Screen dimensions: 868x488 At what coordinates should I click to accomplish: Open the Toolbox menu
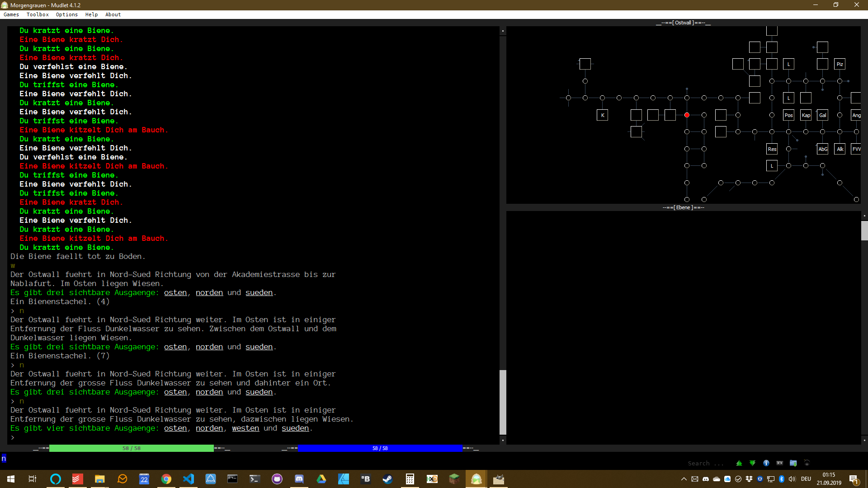[x=38, y=14]
